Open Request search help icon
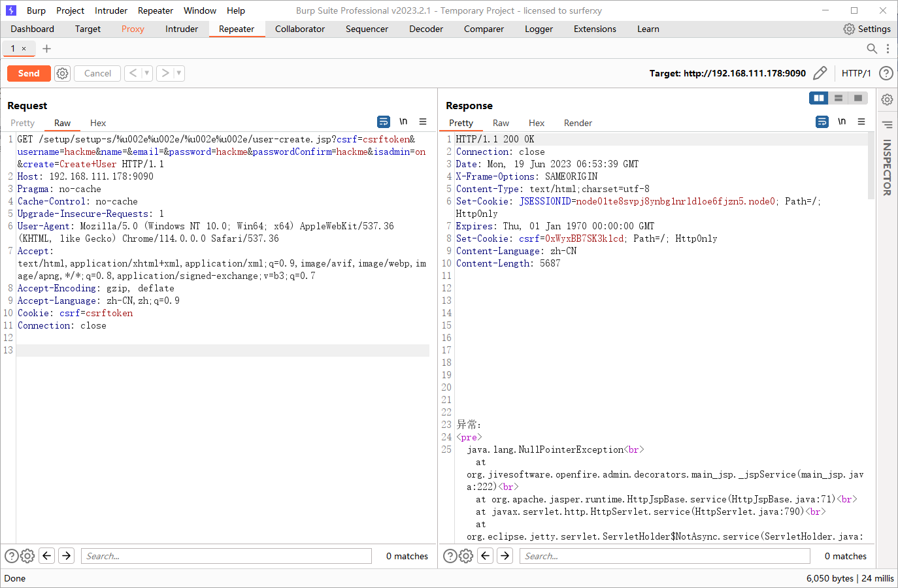 point(12,556)
